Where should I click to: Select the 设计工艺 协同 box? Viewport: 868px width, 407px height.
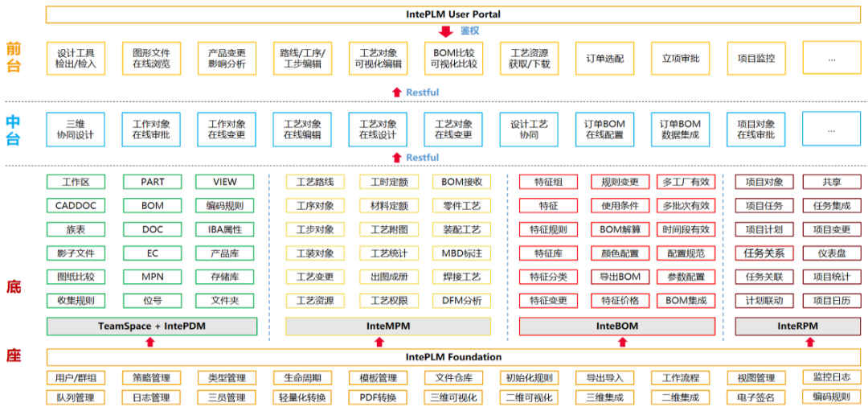(529, 129)
